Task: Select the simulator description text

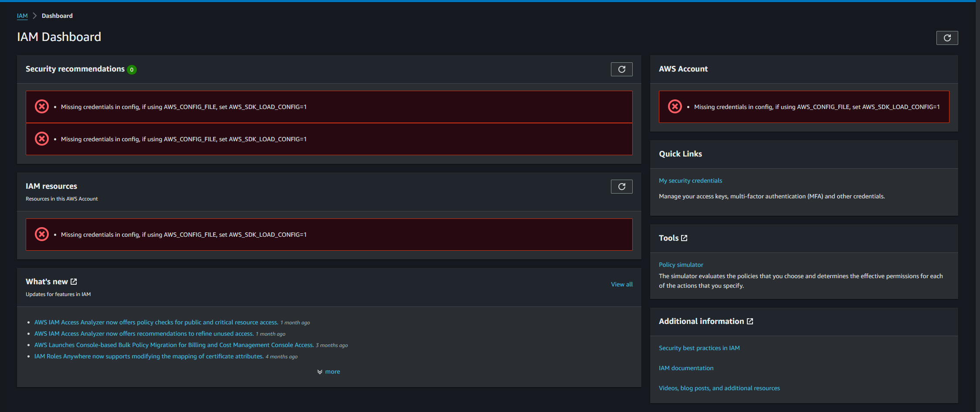Action: 800,281
